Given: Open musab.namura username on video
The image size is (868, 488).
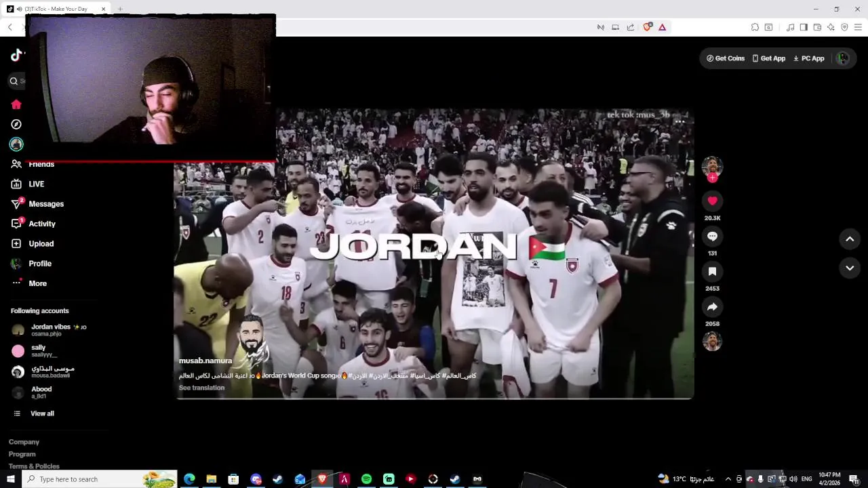Looking at the screenshot, I should [x=205, y=361].
